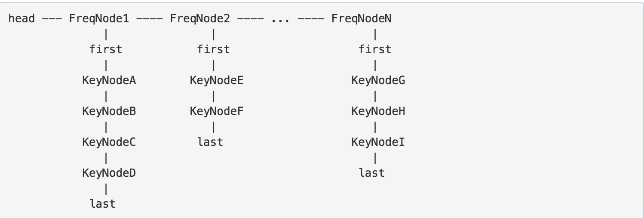Select the KeyNodeD text
The image size is (644, 218).
click(109, 173)
